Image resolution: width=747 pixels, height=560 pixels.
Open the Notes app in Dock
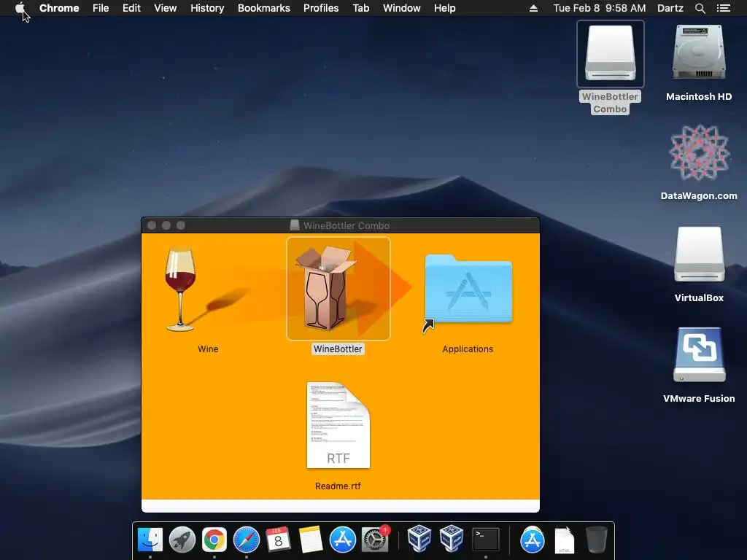[x=311, y=540]
